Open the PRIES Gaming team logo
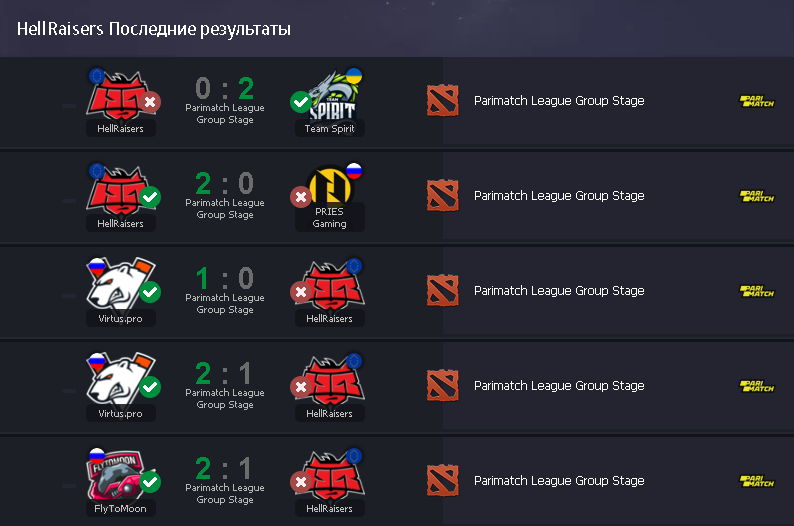The width and height of the screenshot is (794, 526). point(330,185)
